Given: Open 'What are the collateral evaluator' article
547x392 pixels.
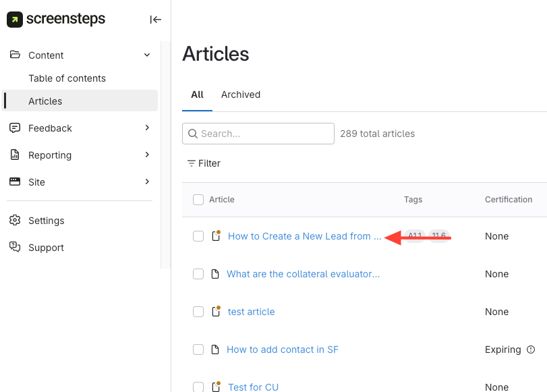Looking at the screenshot, I should pyautogui.click(x=303, y=274).
